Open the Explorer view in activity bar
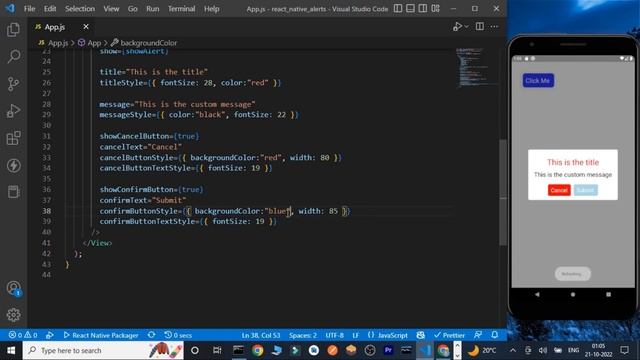Viewport: 640px width, 360px height. tap(13, 29)
